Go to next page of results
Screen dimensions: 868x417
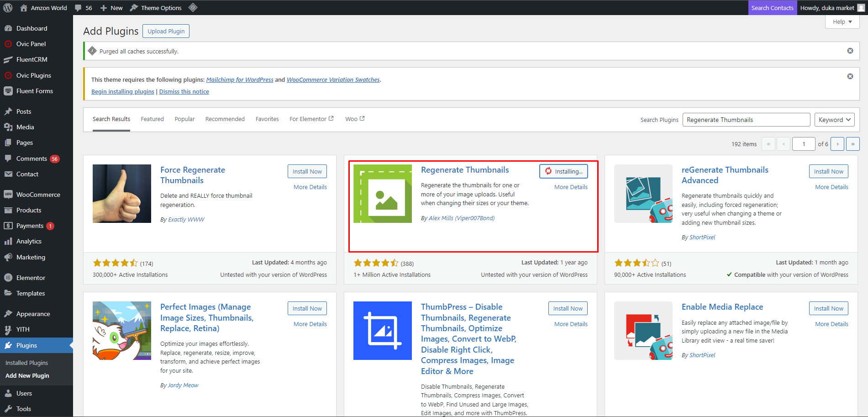coord(837,144)
